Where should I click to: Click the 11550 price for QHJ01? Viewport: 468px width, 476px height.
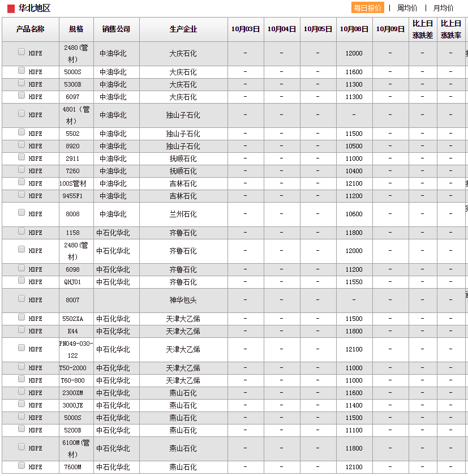tap(354, 282)
